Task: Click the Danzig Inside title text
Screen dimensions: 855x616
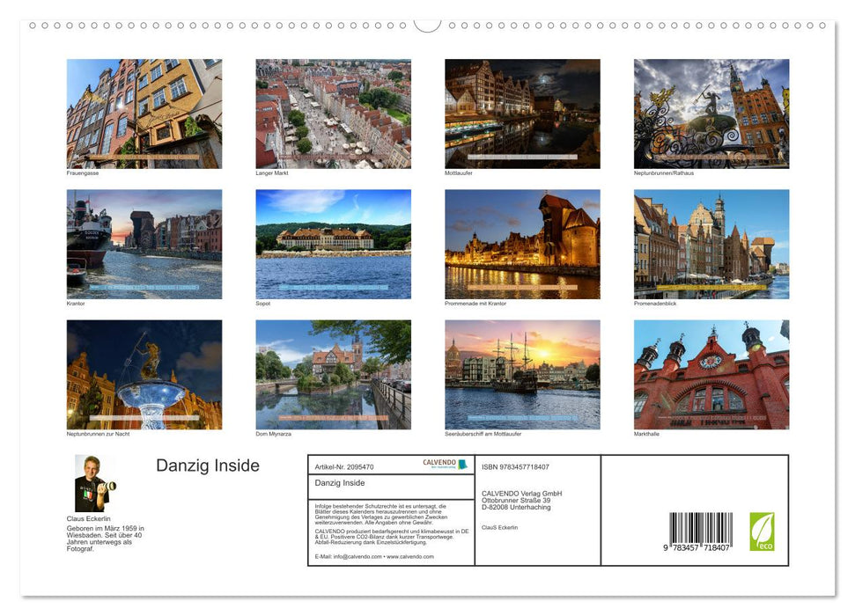Action: point(206,466)
